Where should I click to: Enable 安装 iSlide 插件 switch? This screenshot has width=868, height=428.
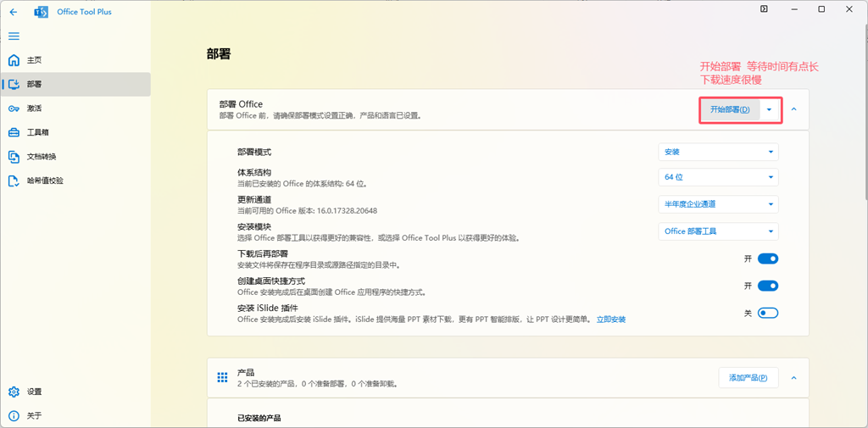click(768, 313)
